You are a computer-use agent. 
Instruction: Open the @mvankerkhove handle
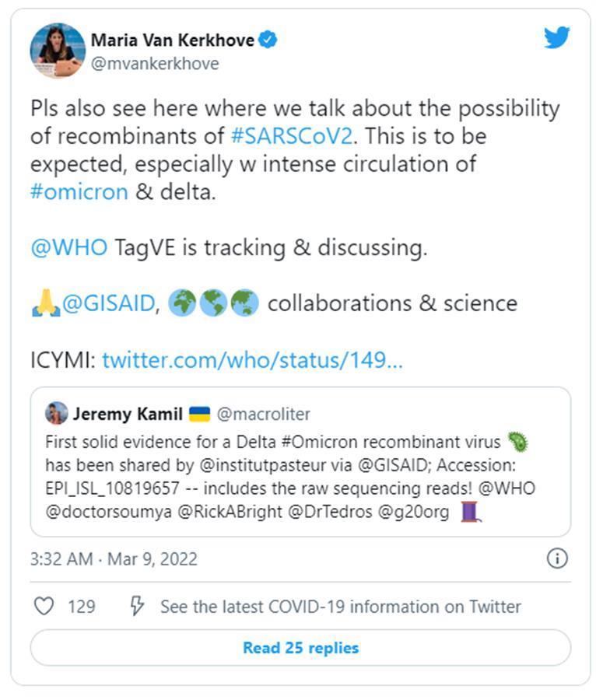155,64
